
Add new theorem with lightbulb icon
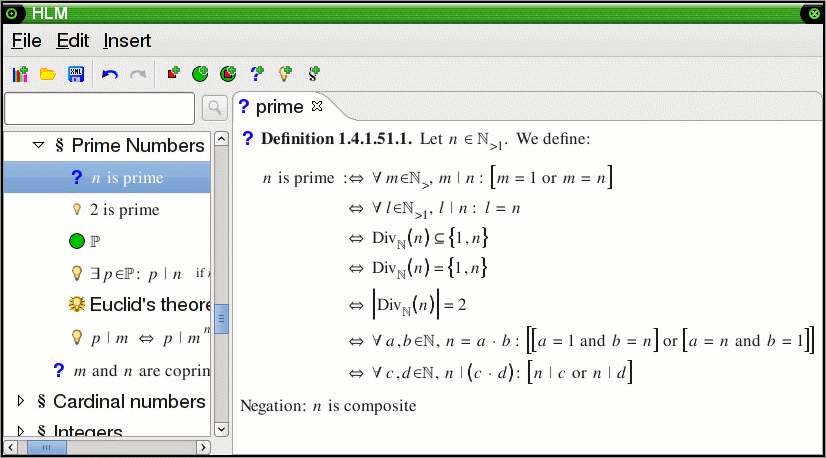coord(285,73)
